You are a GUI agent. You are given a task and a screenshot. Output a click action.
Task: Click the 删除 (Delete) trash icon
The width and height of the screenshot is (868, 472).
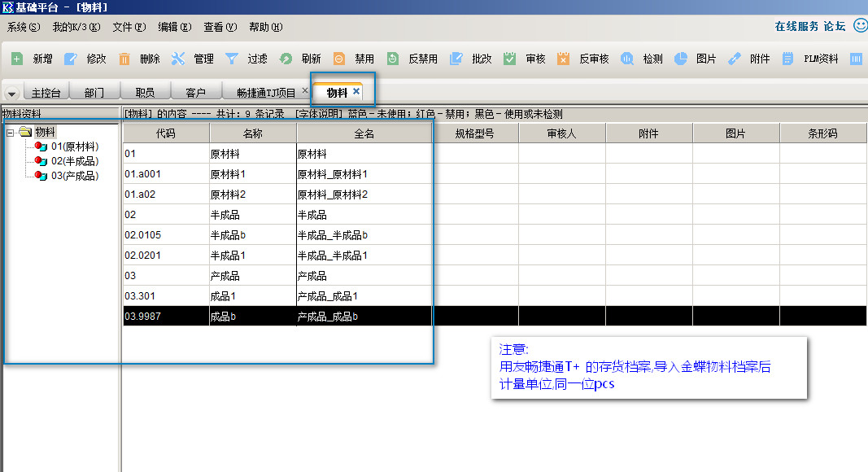124,59
